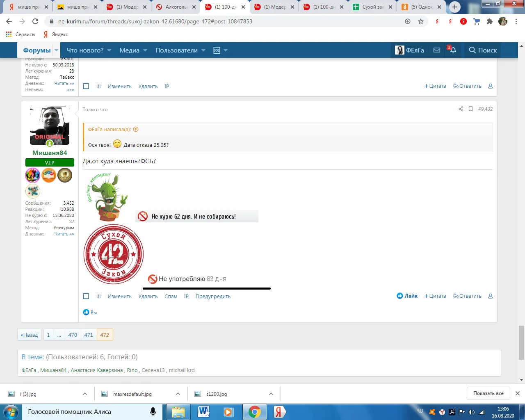
Task: Go to the previous page via Назад
Action: (x=29, y=335)
